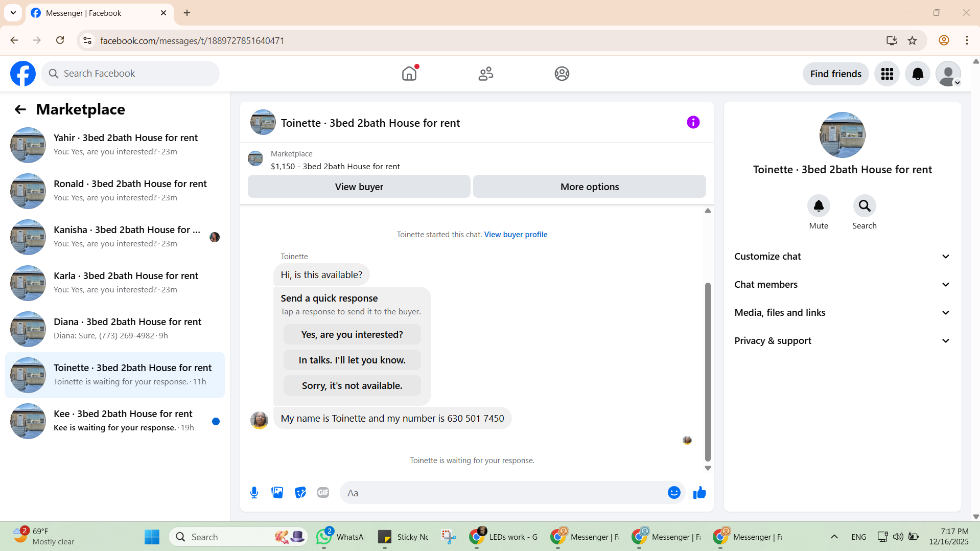
Task: Click the chat scrollbar thumb
Action: click(708, 372)
